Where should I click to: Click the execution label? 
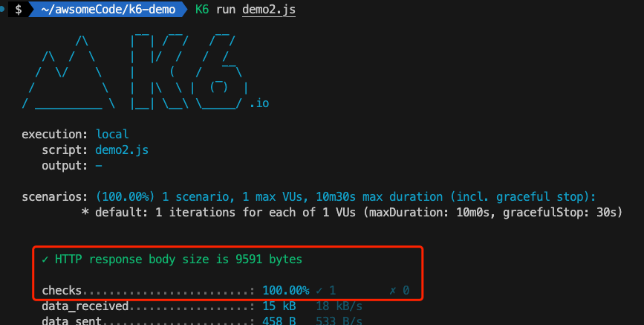point(55,134)
